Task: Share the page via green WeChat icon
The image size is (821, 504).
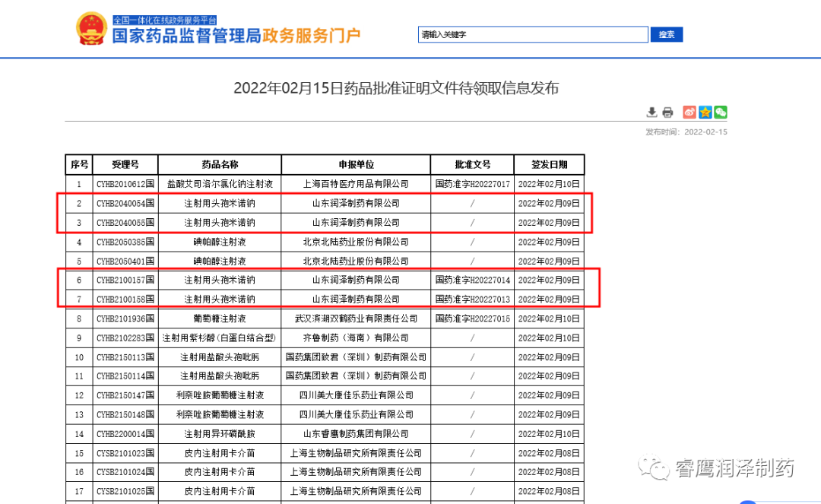Action: [720, 113]
